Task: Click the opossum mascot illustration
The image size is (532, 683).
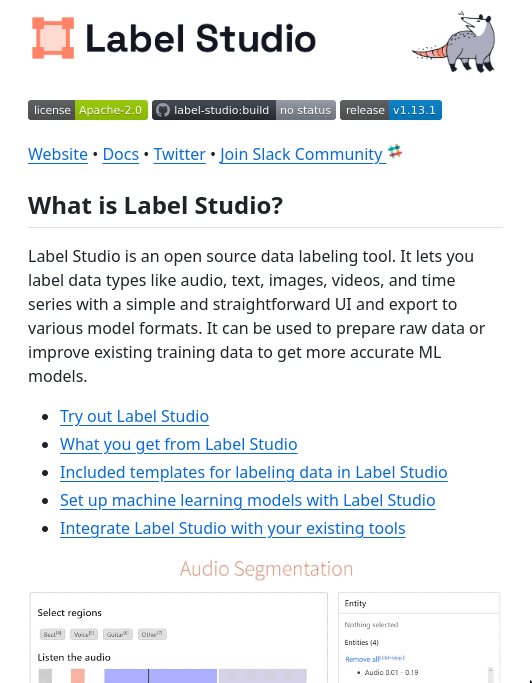Action: [454, 42]
